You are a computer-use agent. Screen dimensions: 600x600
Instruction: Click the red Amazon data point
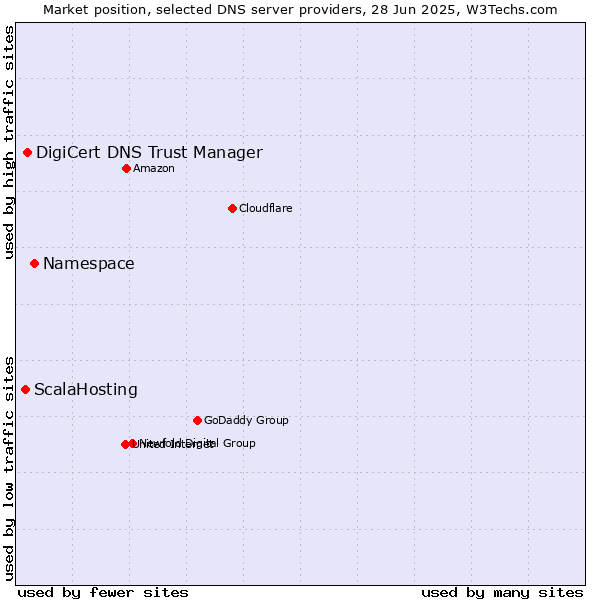point(126,168)
